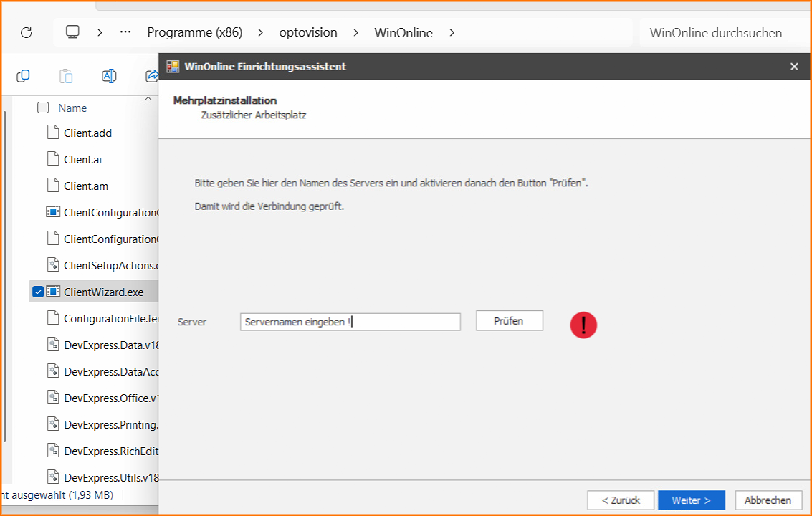Expand the chevron after Programme (x86)

pos(261,32)
